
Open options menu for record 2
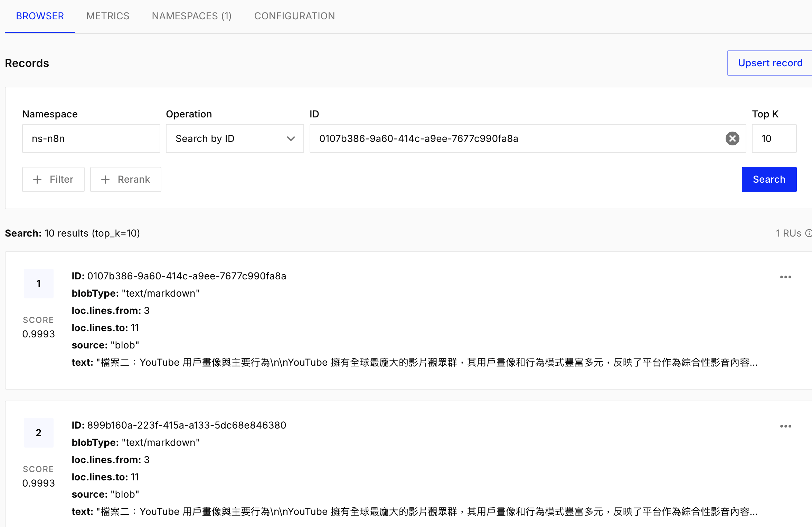point(785,426)
